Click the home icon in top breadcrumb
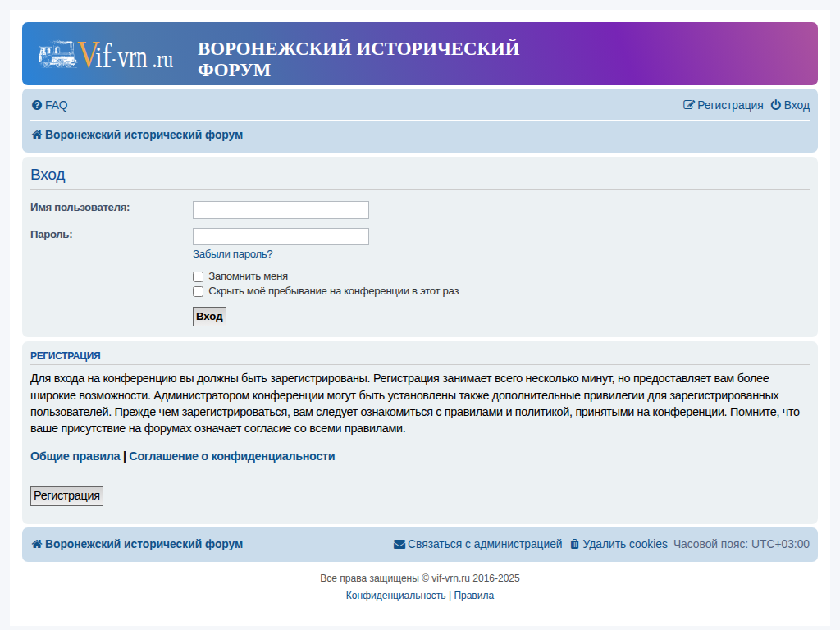Viewport: 840px width, 630px height. click(36, 135)
